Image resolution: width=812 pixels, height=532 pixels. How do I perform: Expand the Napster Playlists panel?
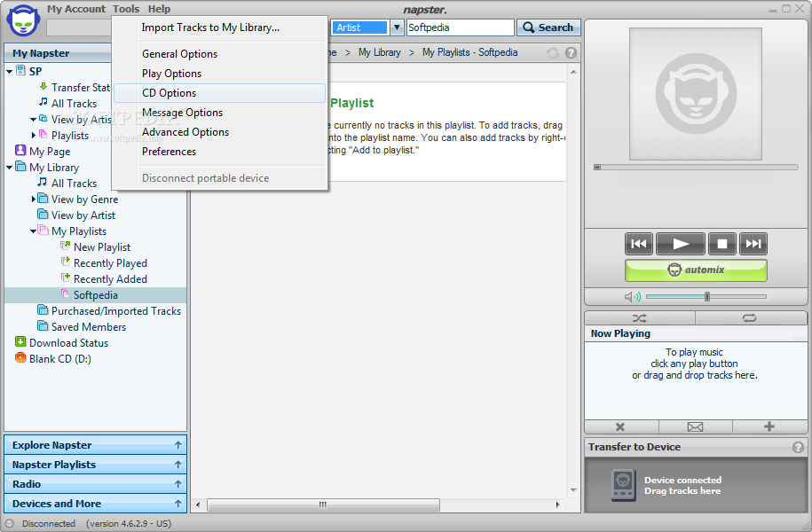pyautogui.click(x=95, y=465)
